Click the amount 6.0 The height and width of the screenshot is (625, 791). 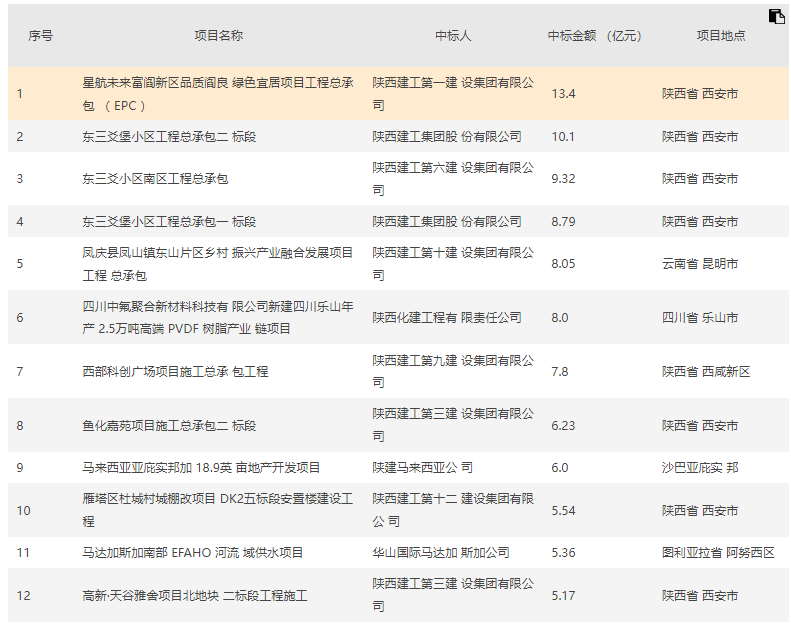[560, 468]
